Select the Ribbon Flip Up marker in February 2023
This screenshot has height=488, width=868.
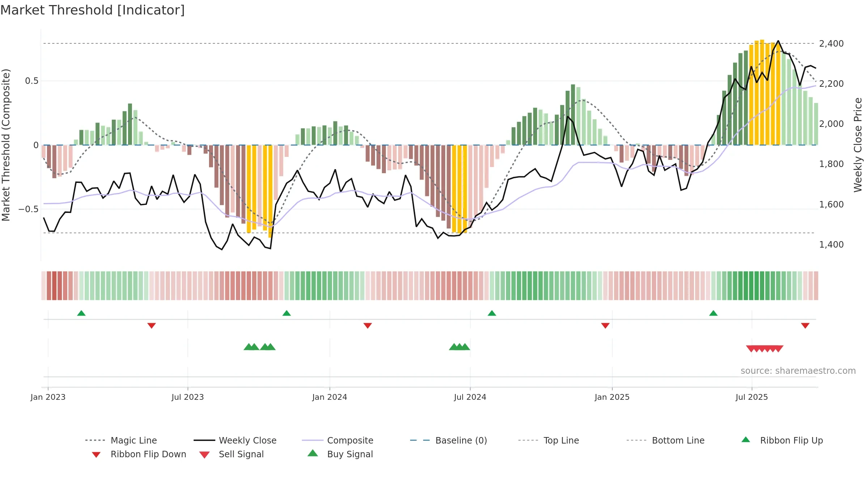click(81, 313)
